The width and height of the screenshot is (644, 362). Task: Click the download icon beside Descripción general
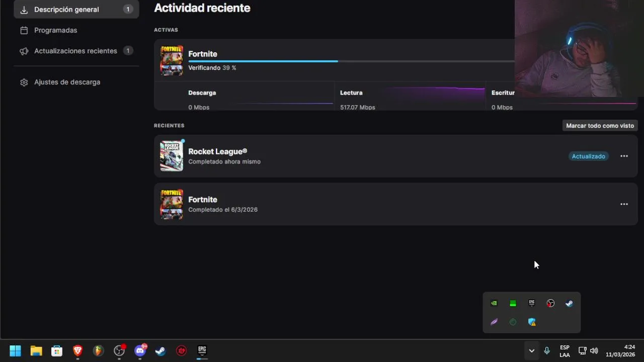coord(24,10)
